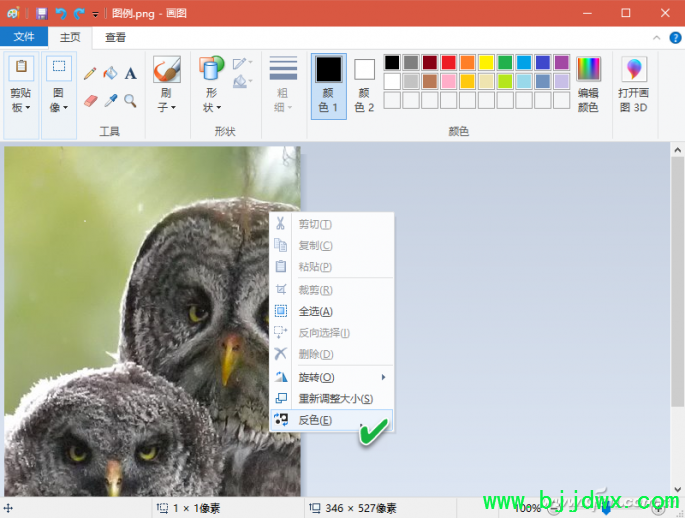Open Paint 3D balloon icon
The width and height of the screenshot is (685, 518).
point(634,69)
